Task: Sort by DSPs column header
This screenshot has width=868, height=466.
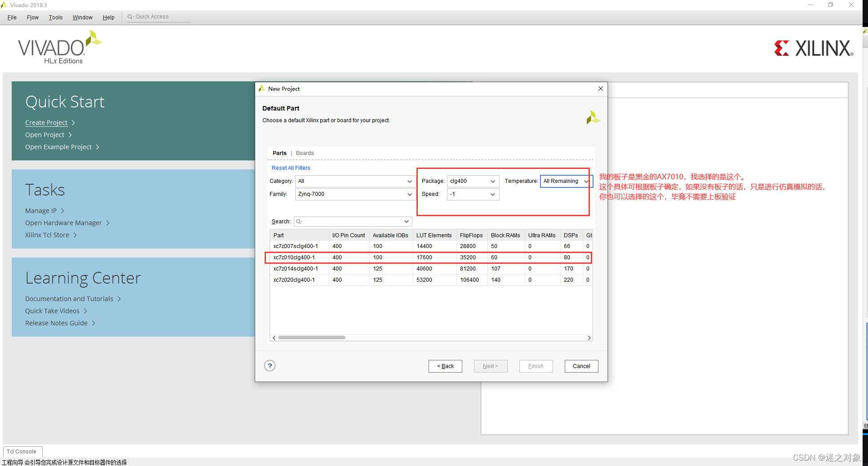Action: click(571, 235)
